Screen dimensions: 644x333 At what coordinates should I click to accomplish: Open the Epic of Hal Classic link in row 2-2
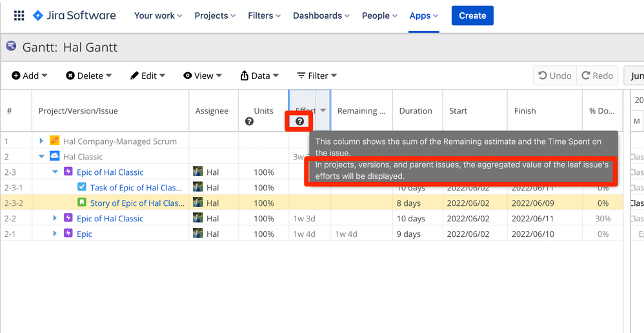tap(110, 218)
